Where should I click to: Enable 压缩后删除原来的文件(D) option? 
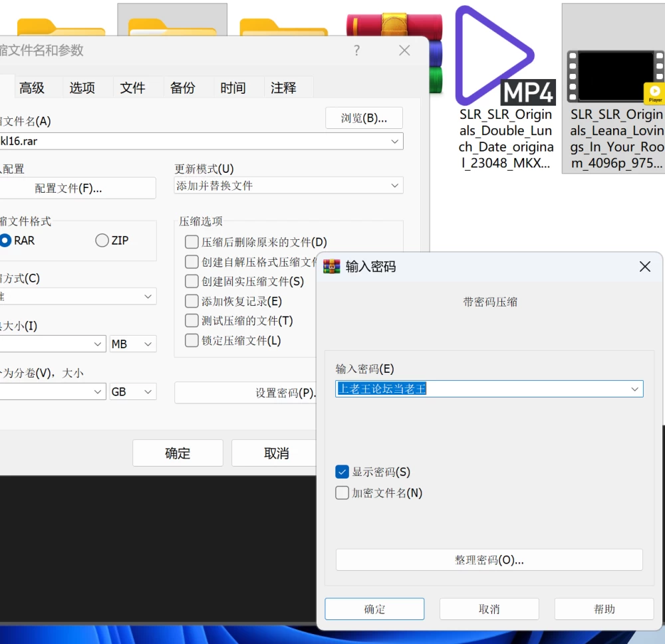pos(192,242)
